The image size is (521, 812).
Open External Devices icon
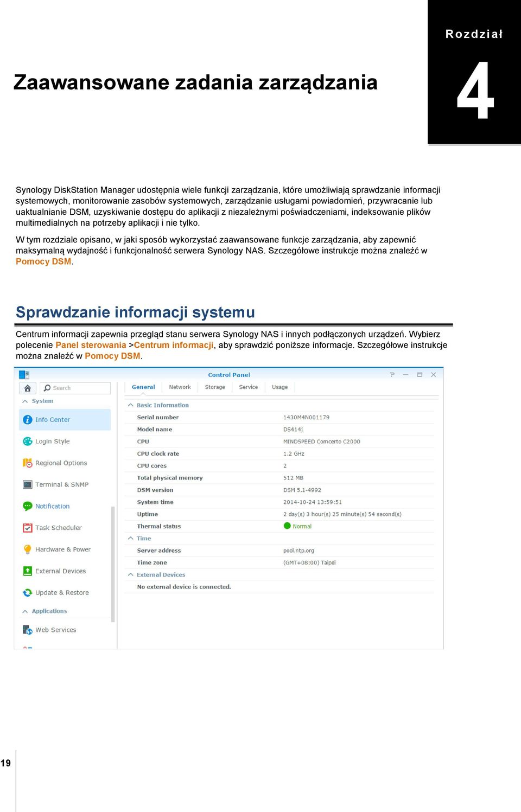pos(27,571)
